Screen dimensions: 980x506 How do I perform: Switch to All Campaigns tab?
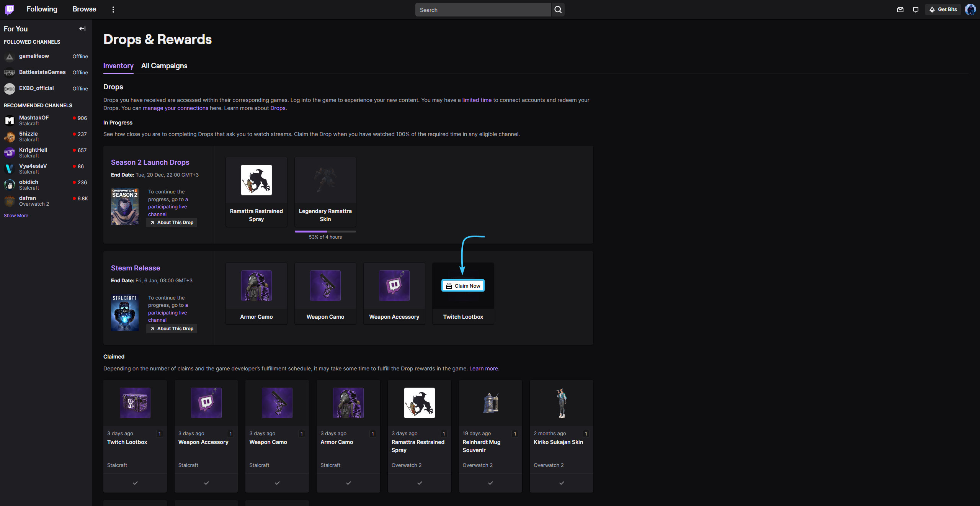click(164, 66)
